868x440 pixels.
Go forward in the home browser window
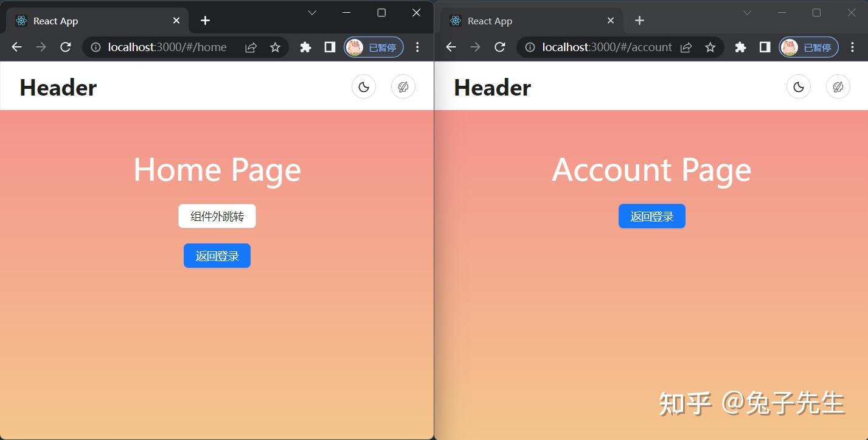(x=41, y=47)
